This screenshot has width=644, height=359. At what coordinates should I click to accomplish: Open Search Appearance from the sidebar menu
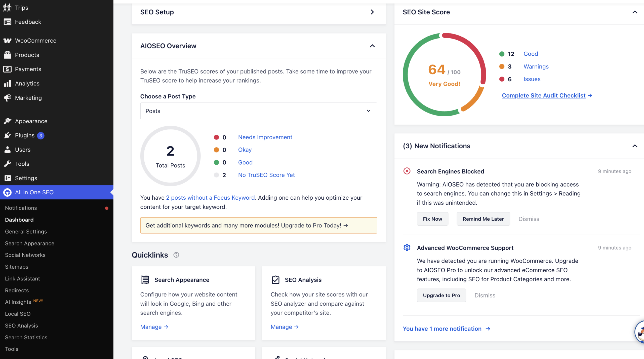coord(29,243)
